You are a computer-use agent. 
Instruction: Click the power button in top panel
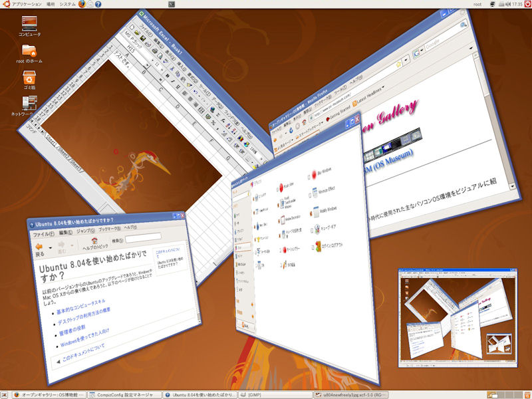coord(528,4)
